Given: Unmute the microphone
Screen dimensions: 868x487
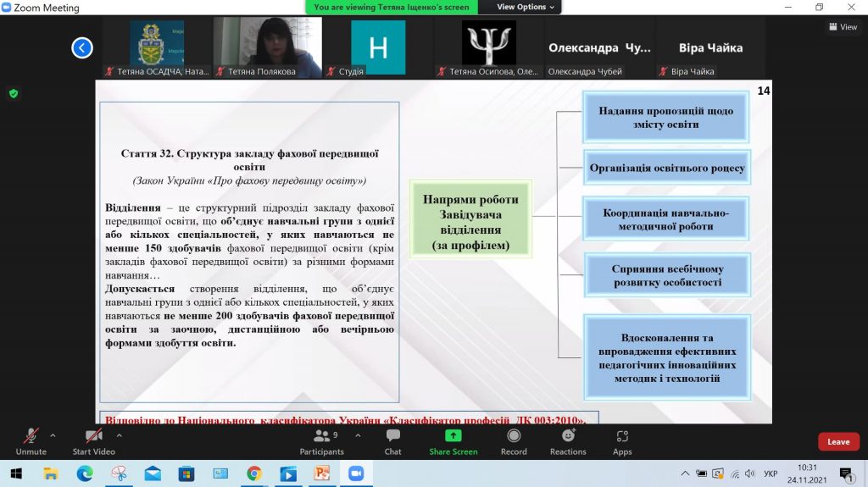Looking at the screenshot, I should [31, 440].
